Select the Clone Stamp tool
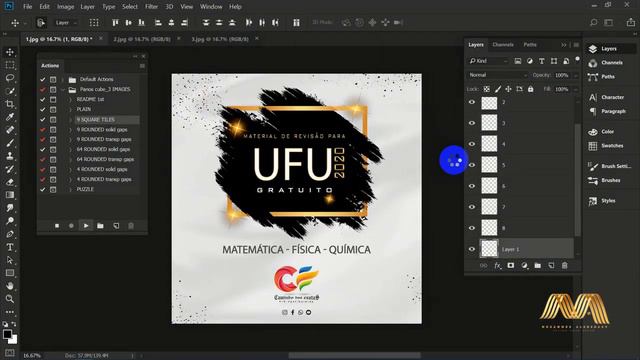The image size is (640, 360). [x=10, y=156]
